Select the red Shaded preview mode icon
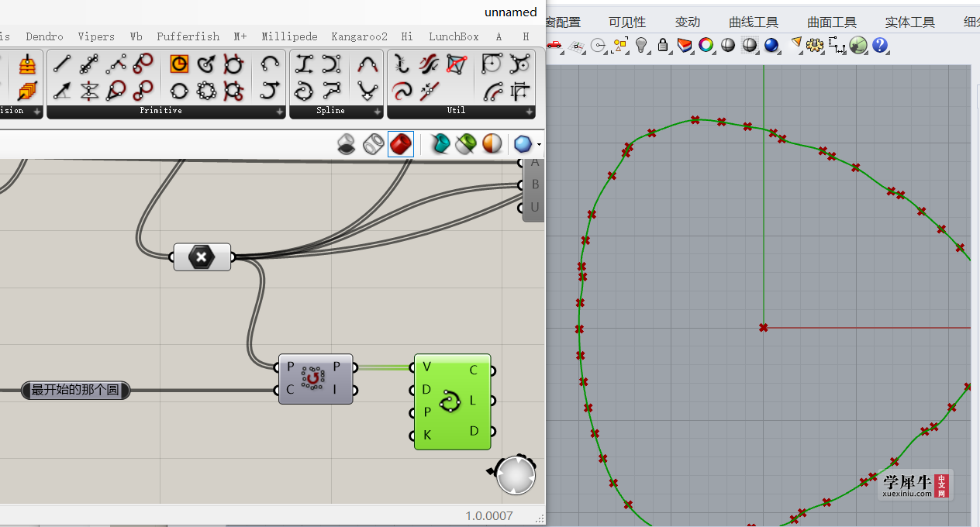This screenshot has height=527, width=980. pyautogui.click(x=401, y=144)
